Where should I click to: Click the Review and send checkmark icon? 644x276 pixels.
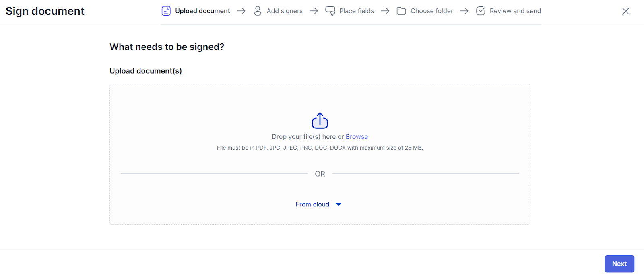tap(481, 11)
